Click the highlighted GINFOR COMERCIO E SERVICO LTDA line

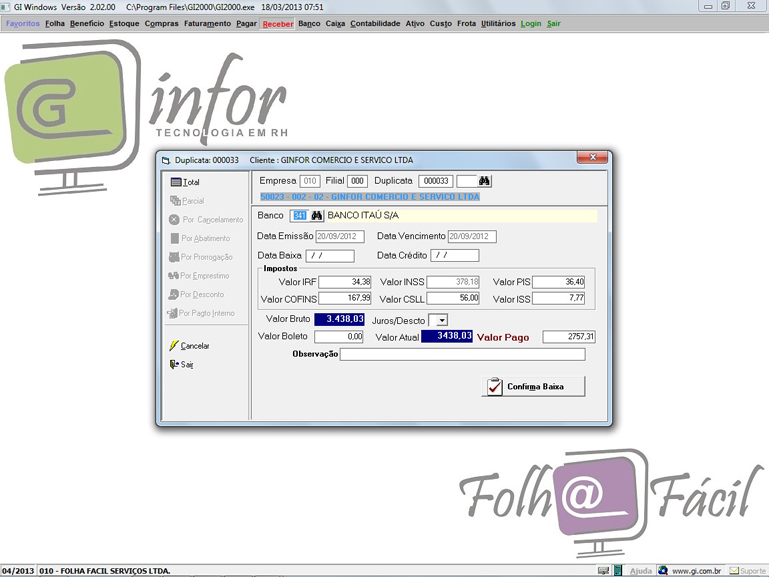point(370,197)
